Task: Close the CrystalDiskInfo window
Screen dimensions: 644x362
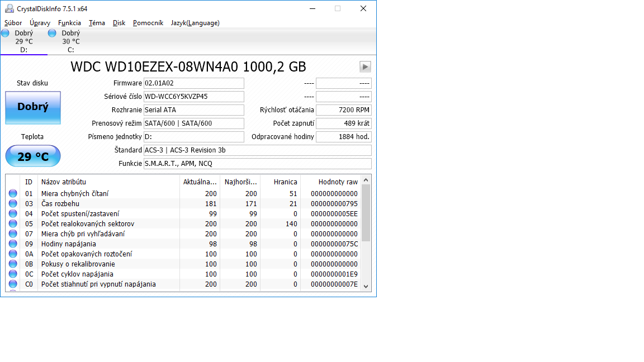Action: coord(363,8)
